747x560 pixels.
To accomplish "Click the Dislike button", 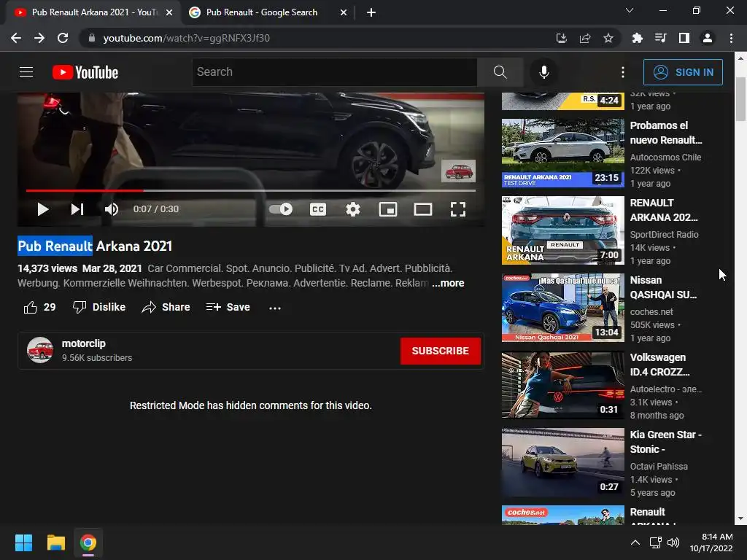I will pos(99,307).
